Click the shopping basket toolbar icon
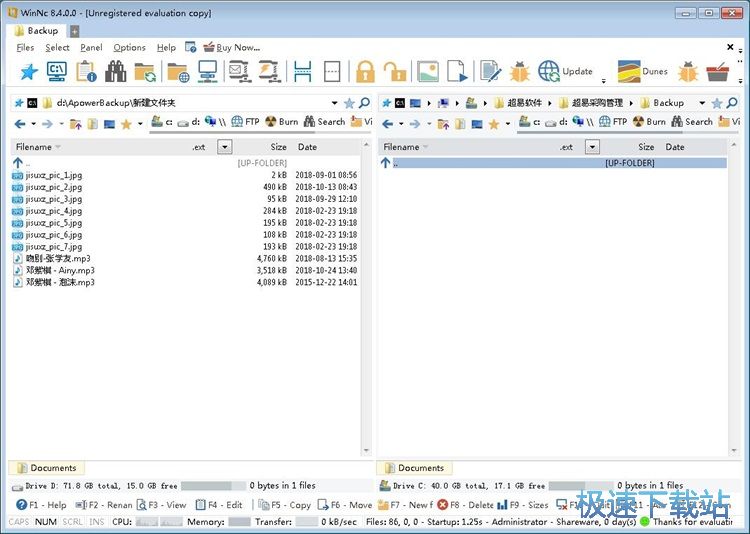The height and width of the screenshot is (534, 750). (717, 72)
